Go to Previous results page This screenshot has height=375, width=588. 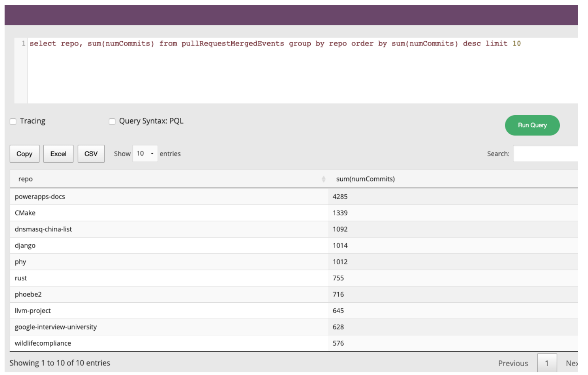click(513, 363)
